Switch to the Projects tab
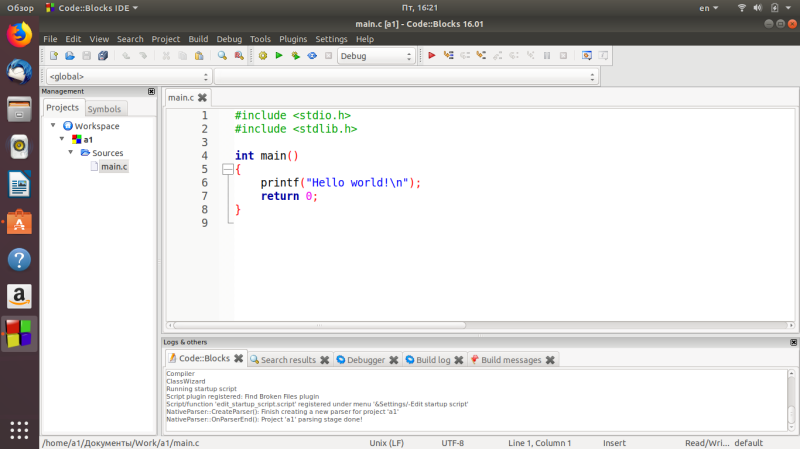Image resolution: width=800 pixels, height=449 pixels. coord(63,108)
